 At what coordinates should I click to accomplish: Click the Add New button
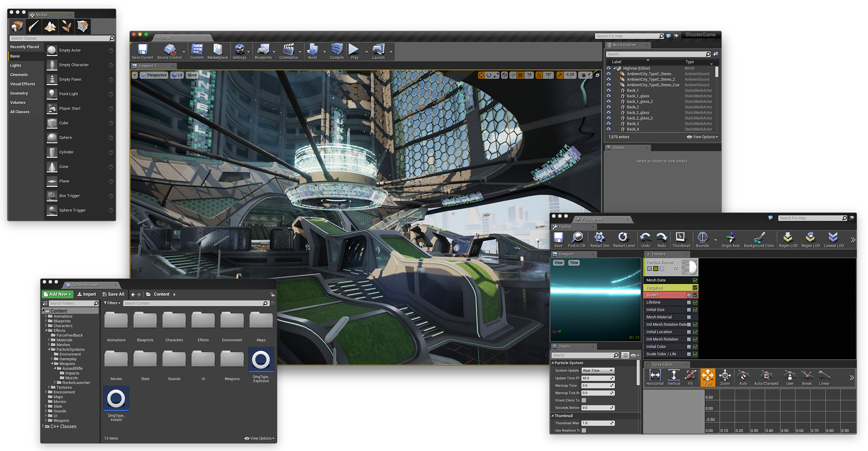pyautogui.click(x=58, y=294)
